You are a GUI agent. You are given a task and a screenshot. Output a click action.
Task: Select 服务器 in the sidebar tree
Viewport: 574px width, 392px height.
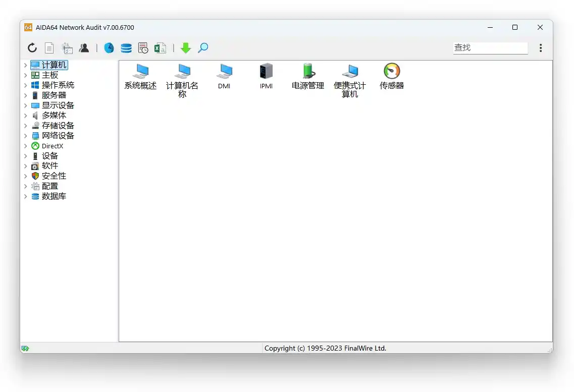[x=48, y=95]
